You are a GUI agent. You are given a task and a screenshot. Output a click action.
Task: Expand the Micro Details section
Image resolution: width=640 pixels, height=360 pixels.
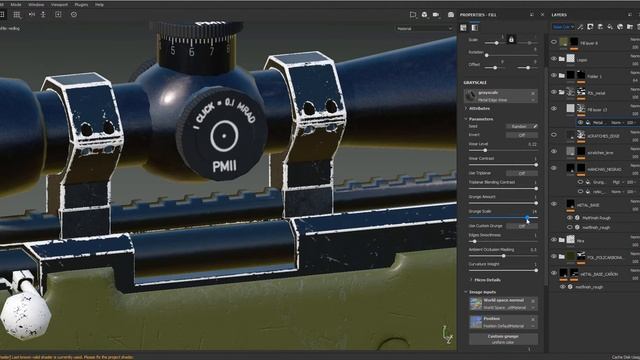(484, 280)
